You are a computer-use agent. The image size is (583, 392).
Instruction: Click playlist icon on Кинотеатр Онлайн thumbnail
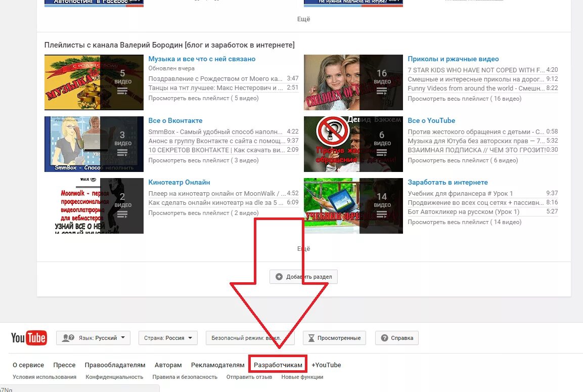pos(122,214)
